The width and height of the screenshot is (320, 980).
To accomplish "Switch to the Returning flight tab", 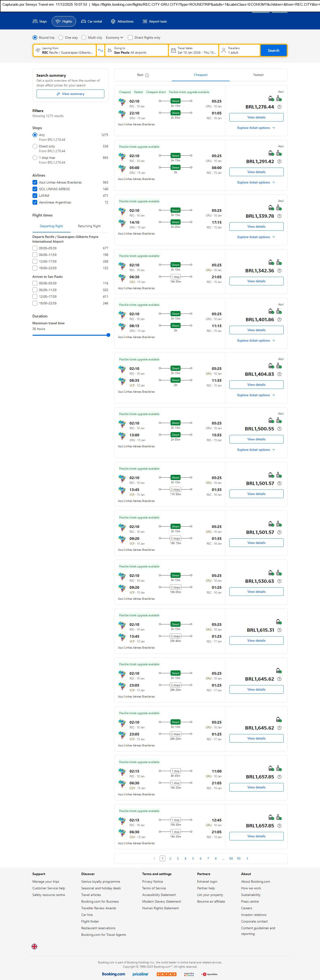I will (x=89, y=226).
